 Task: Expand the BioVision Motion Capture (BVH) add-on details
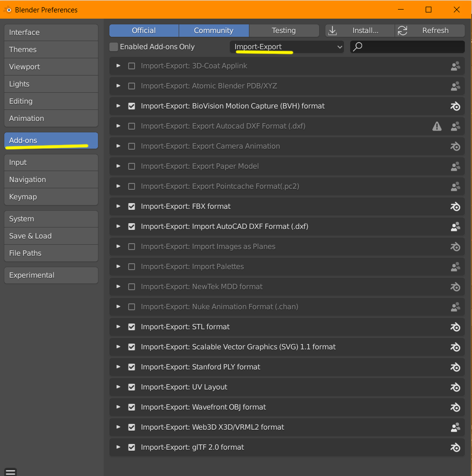(118, 106)
